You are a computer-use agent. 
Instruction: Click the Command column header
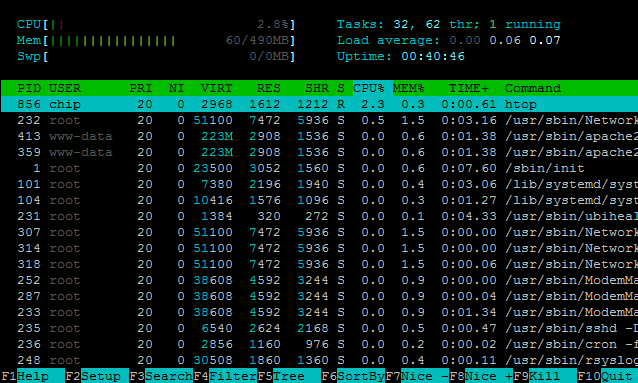tap(533, 88)
